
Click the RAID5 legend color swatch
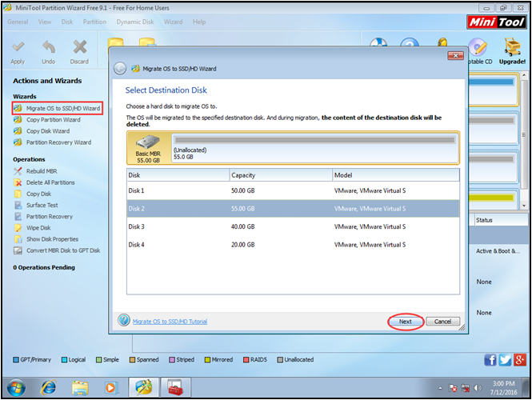(246, 360)
